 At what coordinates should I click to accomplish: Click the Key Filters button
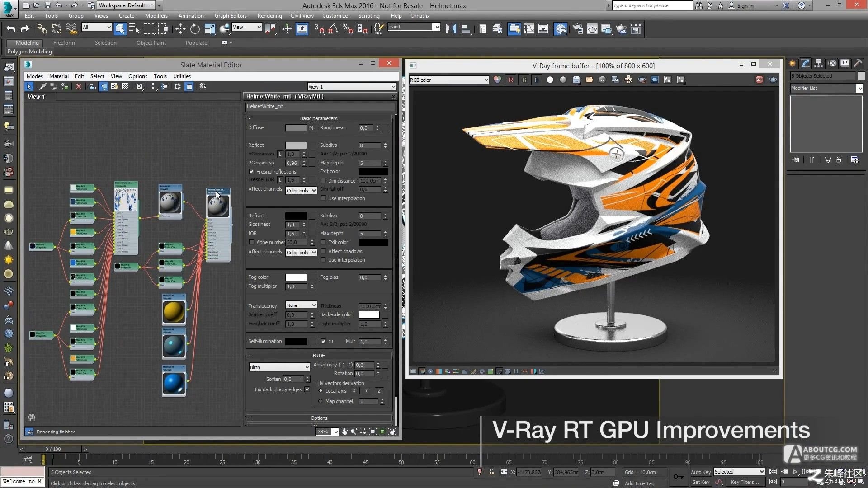pyautogui.click(x=745, y=482)
